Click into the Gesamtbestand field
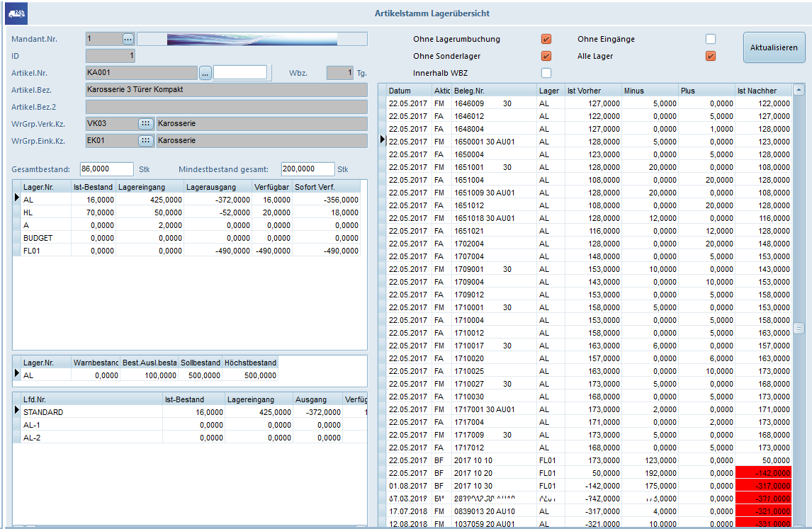Screen dimensions: 812x529 pos(106,169)
